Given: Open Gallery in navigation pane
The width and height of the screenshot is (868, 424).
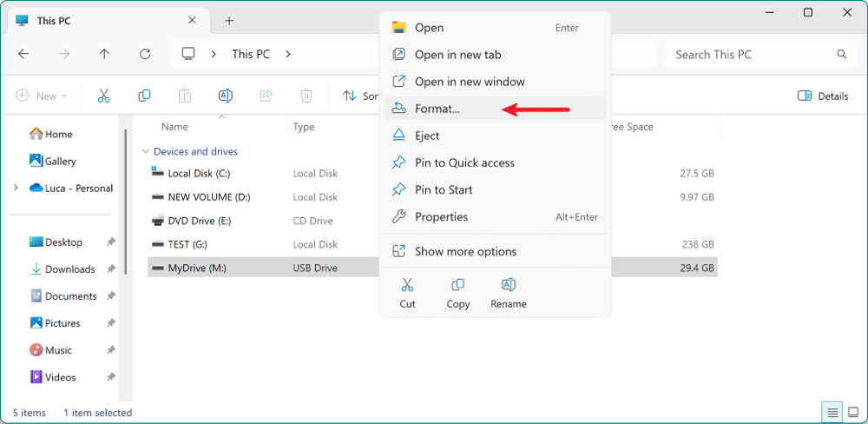Looking at the screenshot, I should 53,162.
